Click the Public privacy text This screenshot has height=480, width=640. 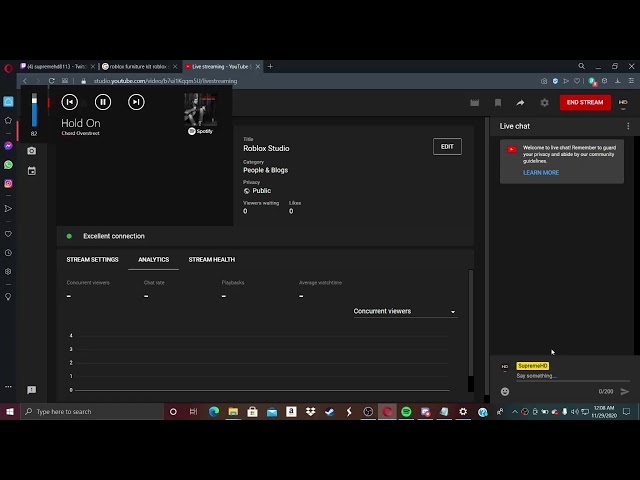(262, 191)
